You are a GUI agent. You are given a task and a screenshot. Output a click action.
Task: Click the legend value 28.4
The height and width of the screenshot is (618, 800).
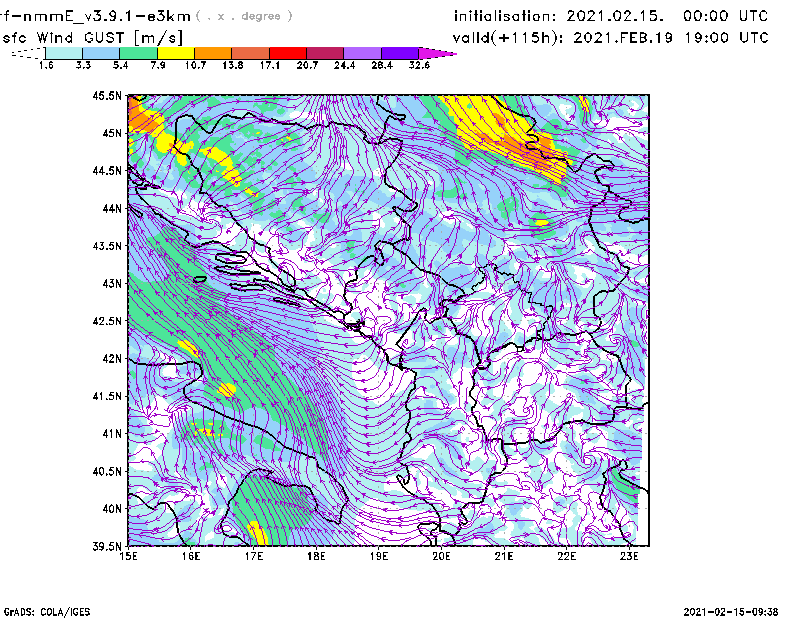pos(382,65)
